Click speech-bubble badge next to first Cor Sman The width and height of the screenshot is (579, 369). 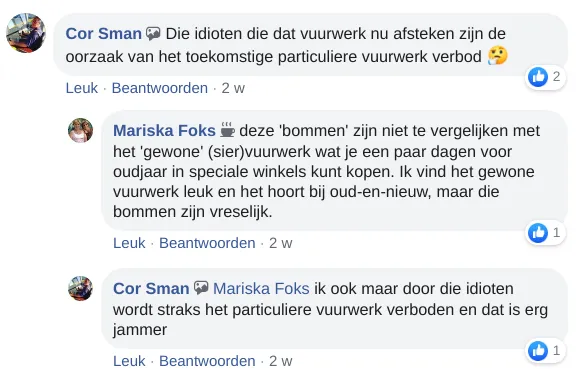(153, 34)
